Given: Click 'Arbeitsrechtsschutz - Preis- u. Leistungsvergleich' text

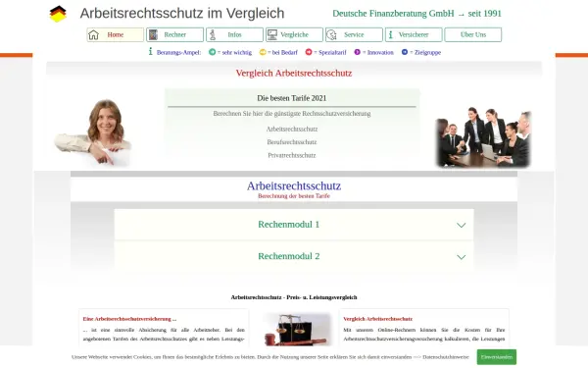Looking at the screenshot, I should point(294,297).
